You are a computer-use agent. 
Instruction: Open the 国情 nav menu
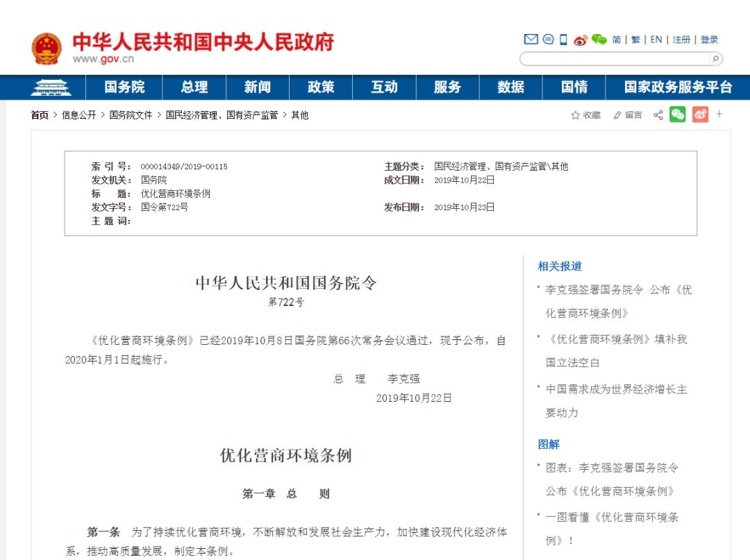(x=574, y=87)
